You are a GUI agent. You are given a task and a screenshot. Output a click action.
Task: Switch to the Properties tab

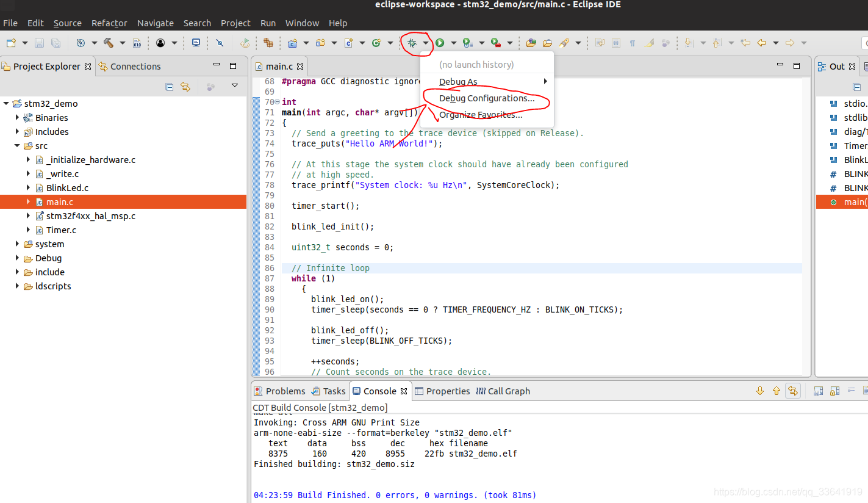pyautogui.click(x=442, y=391)
